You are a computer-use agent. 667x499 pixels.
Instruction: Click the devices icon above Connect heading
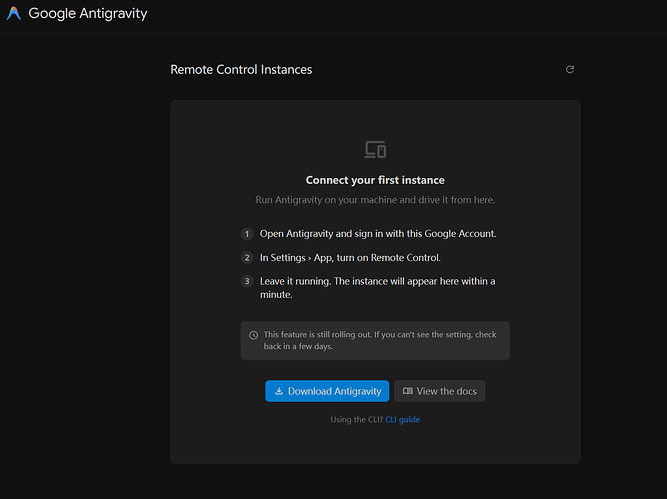[x=375, y=149]
